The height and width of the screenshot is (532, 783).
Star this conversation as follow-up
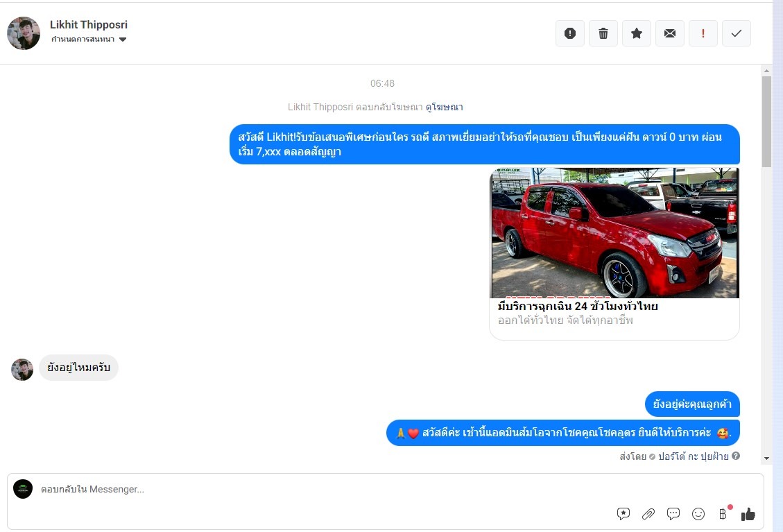[637, 33]
